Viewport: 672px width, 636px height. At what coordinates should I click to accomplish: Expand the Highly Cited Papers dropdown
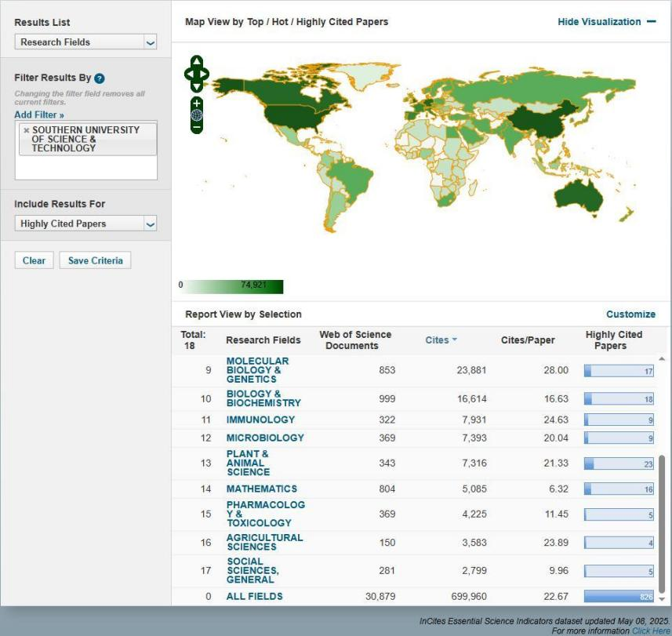[x=85, y=224]
